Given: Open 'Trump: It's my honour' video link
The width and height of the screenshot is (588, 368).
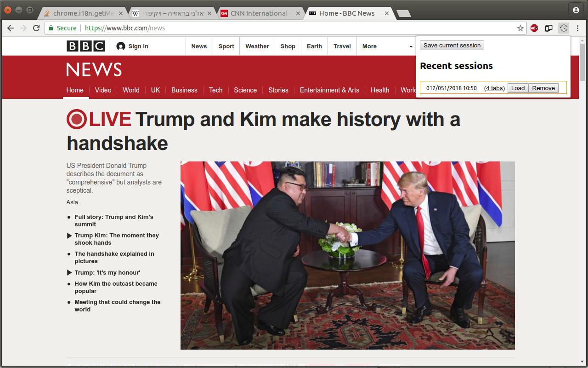Looking at the screenshot, I should click(107, 272).
